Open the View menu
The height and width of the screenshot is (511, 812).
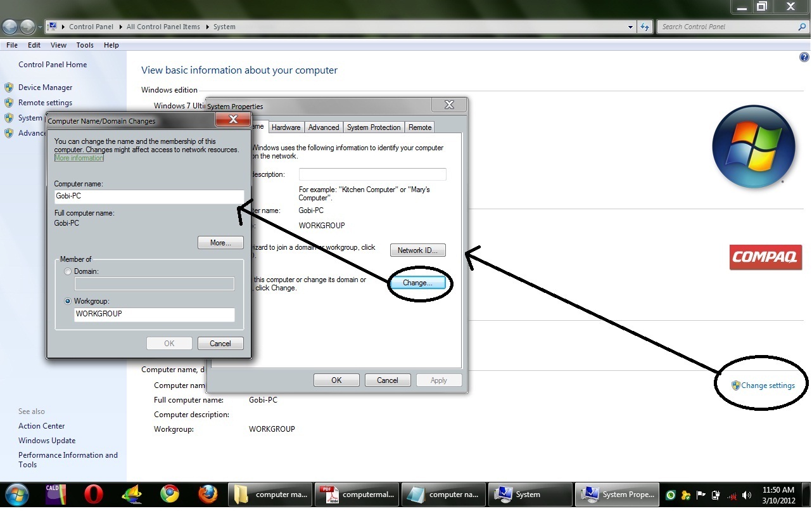(58, 45)
